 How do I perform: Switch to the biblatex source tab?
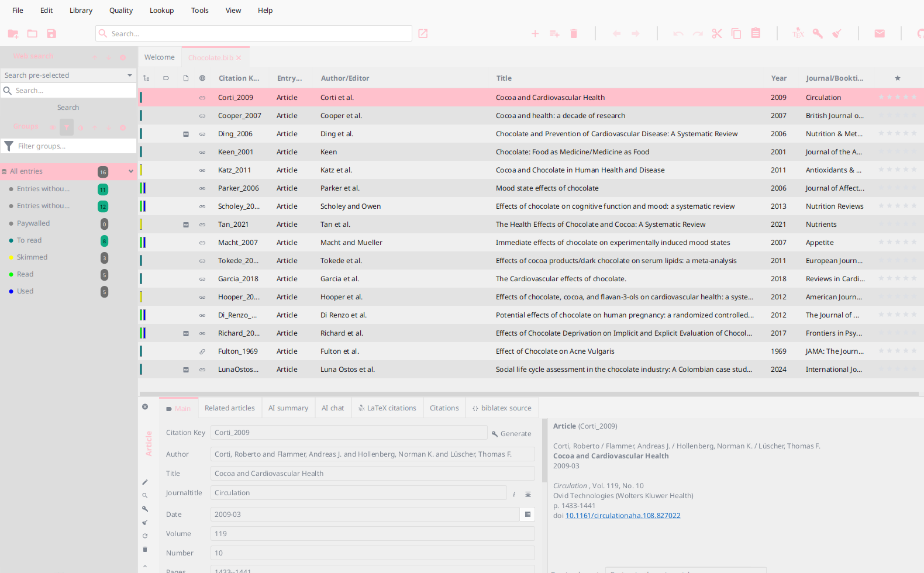point(502,408)
